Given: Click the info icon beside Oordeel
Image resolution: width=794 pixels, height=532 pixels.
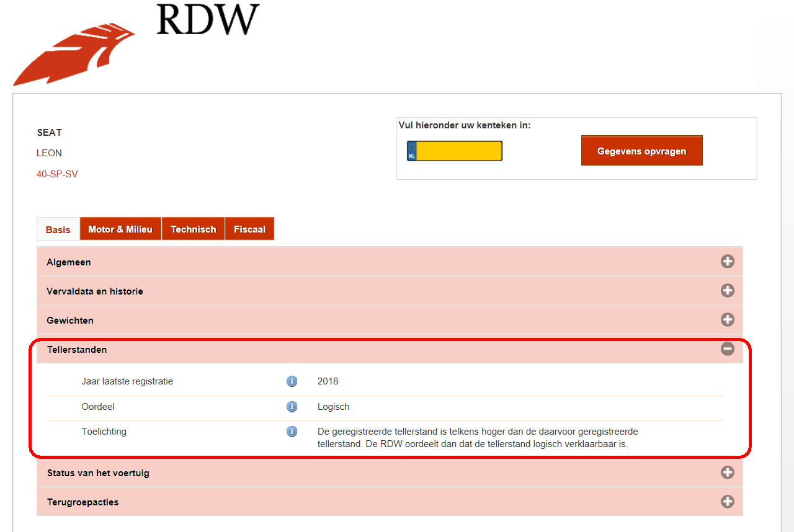Looking at the screenshot, I should pyautogui.click(x=292, y=407).
